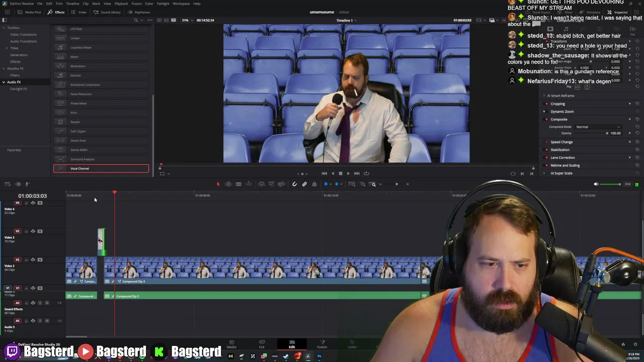Click the Play forward button
Image resolution: width=644 pixels, height=362 pixels.
click(x=348, y=173)
